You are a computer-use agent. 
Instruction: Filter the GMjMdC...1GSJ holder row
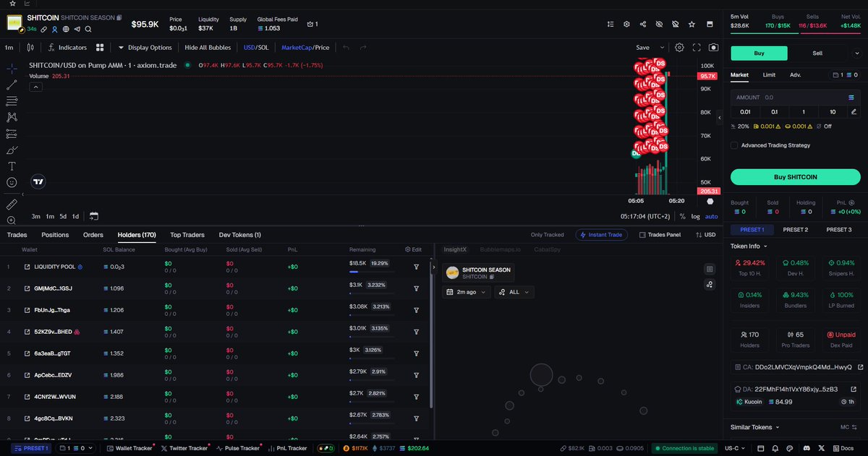pos(416,288)
